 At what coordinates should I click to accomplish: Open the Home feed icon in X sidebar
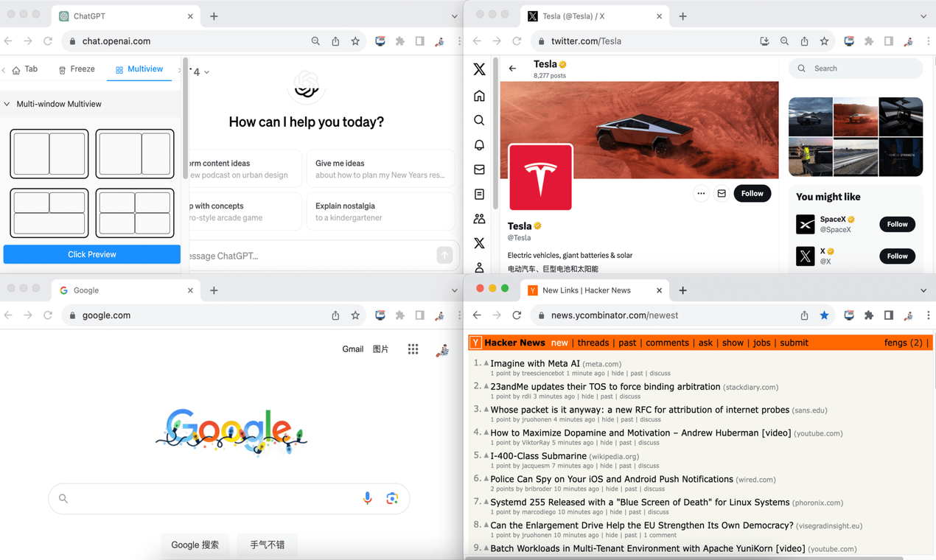coord(479,95)
